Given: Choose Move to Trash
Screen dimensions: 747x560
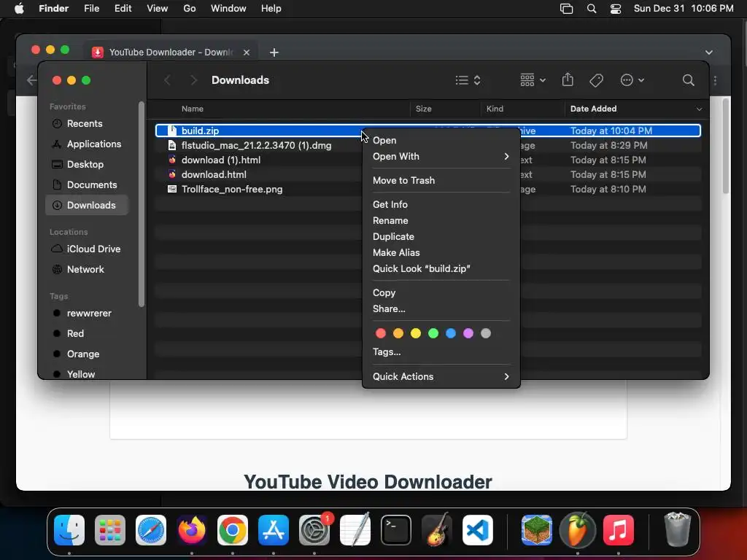Looking at the screenshot, I should point(441,180).
